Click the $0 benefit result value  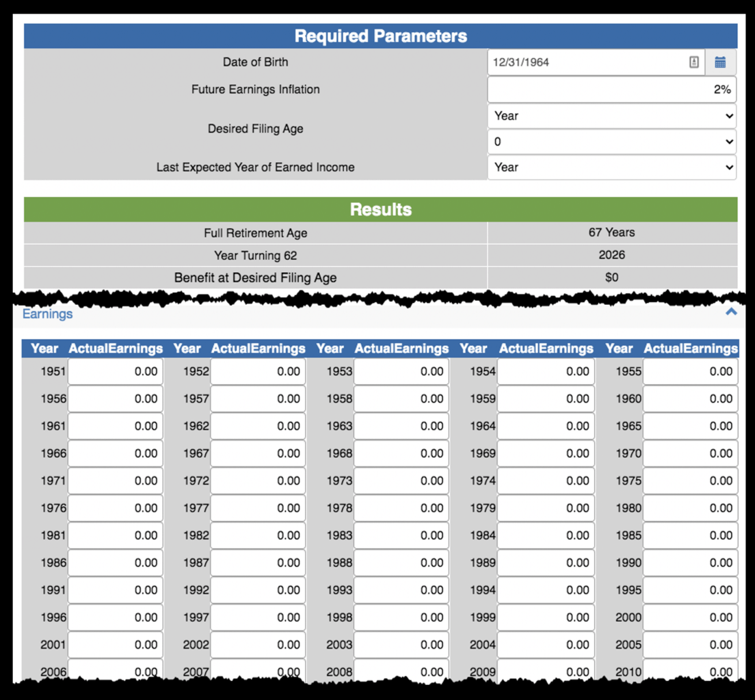tap(611, 278)
